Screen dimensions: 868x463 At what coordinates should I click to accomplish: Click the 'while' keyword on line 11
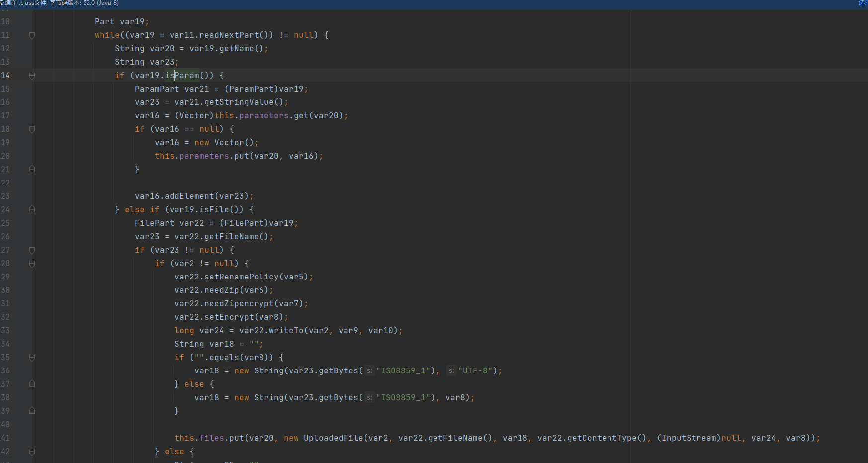pos(107,35)
